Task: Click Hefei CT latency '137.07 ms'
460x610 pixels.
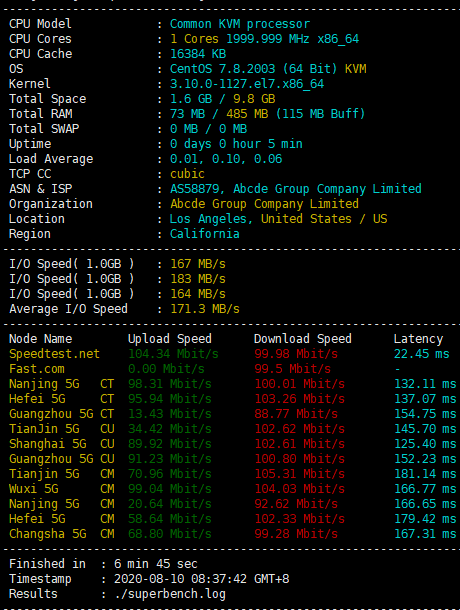Action: pyautogui.click(x=425, y=399)
